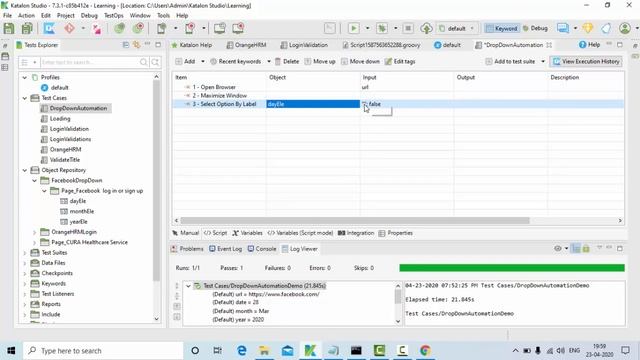The height and width of the screenshot is (360, 640).
Task: Collapse the Object Repository tree node
Action: click(x=24, y=170)
